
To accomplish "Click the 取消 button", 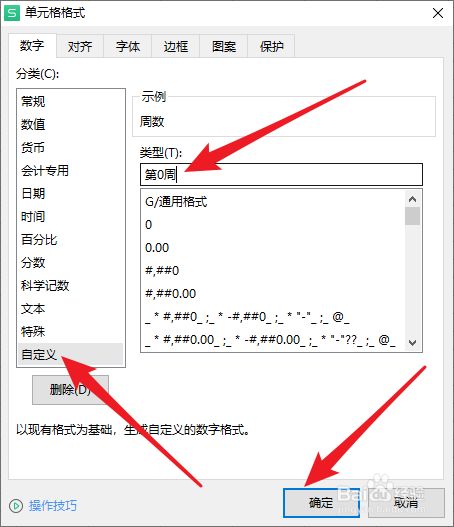I will (x=406, y=503).
